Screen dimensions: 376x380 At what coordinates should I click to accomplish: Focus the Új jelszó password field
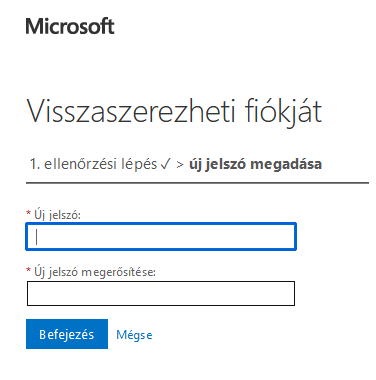(161, 237)
